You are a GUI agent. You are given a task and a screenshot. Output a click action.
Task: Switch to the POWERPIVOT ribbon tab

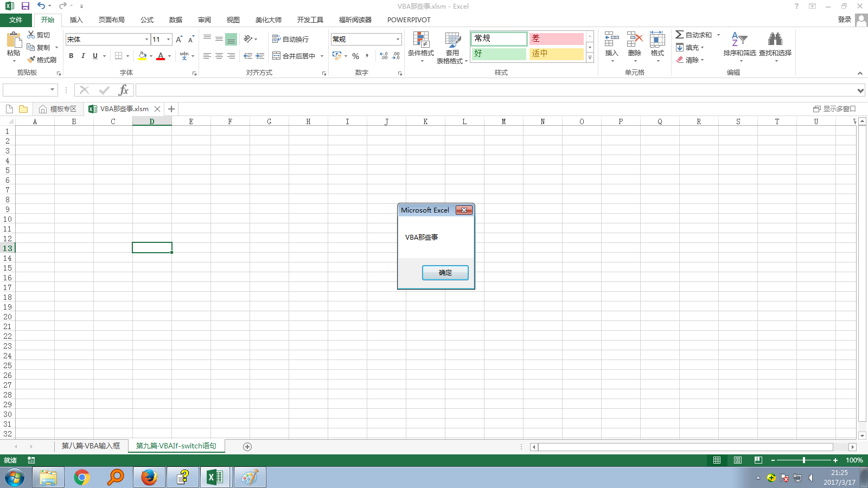[x=409, y=20]
